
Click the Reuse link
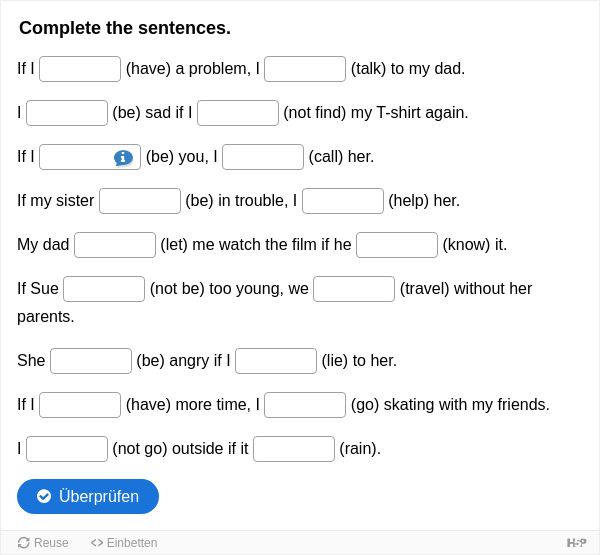click(x=43, y=542)
